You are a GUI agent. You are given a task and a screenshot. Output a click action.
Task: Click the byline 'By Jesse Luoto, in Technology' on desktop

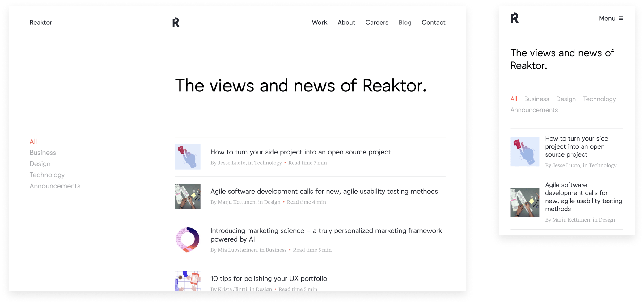246,163
